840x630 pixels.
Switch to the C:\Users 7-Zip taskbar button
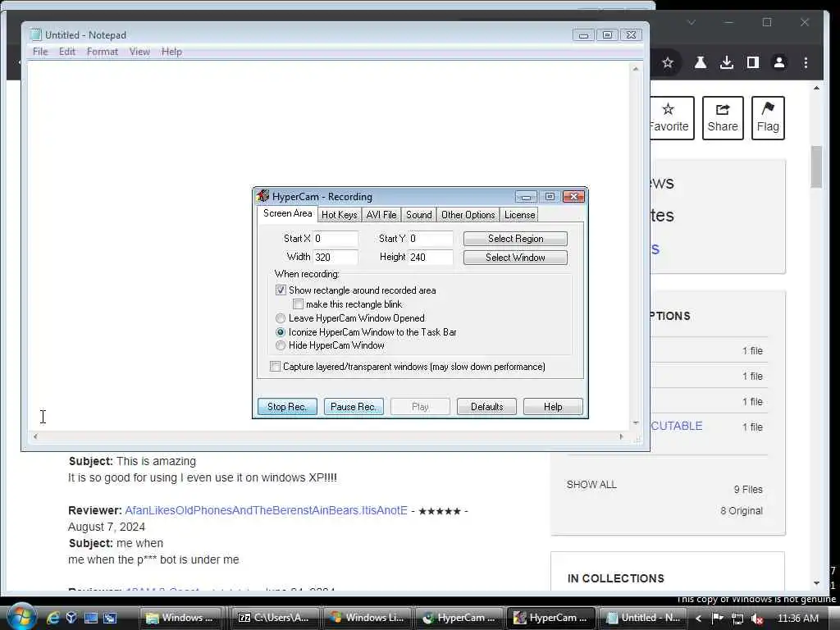pos(274,618)
